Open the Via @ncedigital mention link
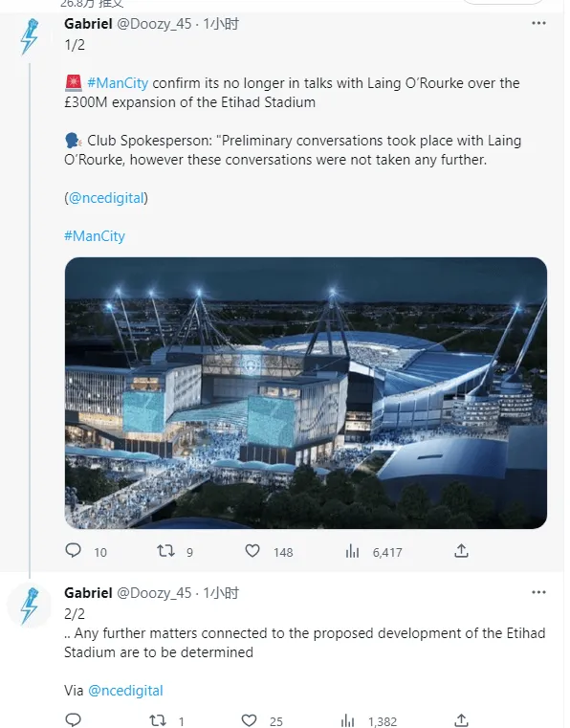 [125, 691]
